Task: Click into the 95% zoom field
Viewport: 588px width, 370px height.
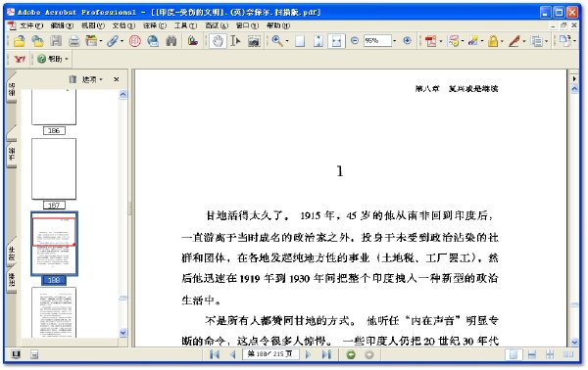Action: pos(377,40)
